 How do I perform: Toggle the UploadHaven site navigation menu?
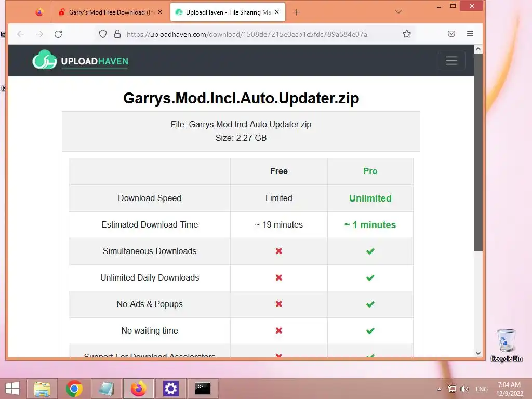pyautogui.click(x=451, y=60)
